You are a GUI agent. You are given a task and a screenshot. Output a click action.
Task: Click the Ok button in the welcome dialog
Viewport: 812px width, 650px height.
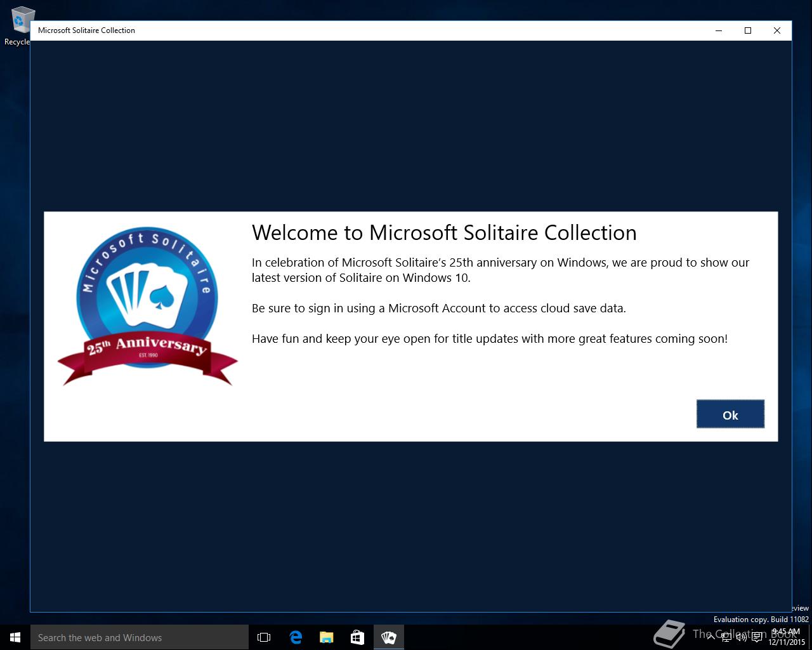pos(730,414)
